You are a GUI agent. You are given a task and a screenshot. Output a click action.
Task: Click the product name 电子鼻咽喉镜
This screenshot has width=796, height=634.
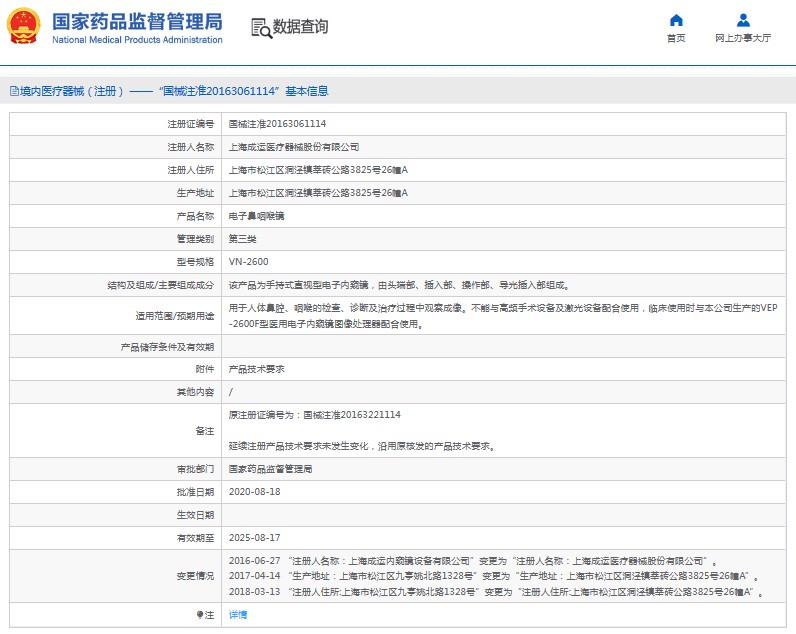point(256,216)
